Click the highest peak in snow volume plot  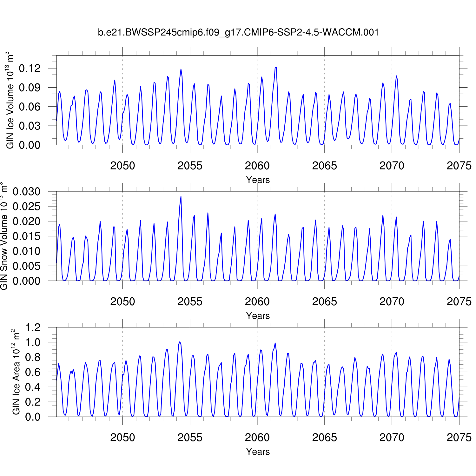point(181,196)
